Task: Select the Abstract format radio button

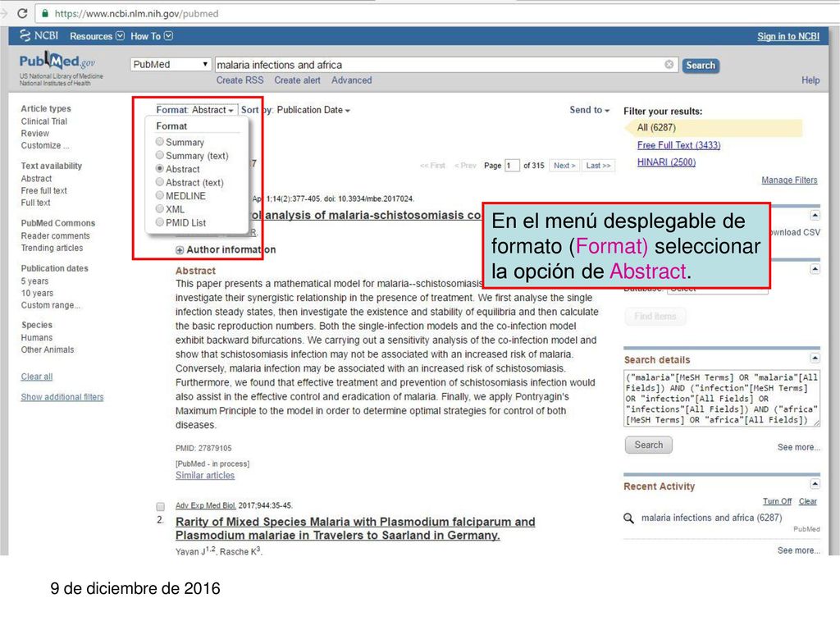Action: pyautogui.click(x=160, y=169)
